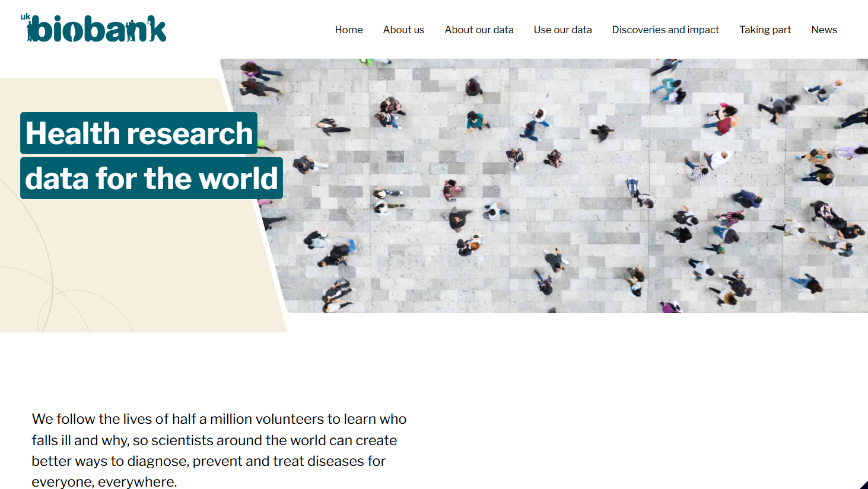Click the falls ill and why text line
The image size is (868, 489).
pyautogui.click(x=214, y=440)
